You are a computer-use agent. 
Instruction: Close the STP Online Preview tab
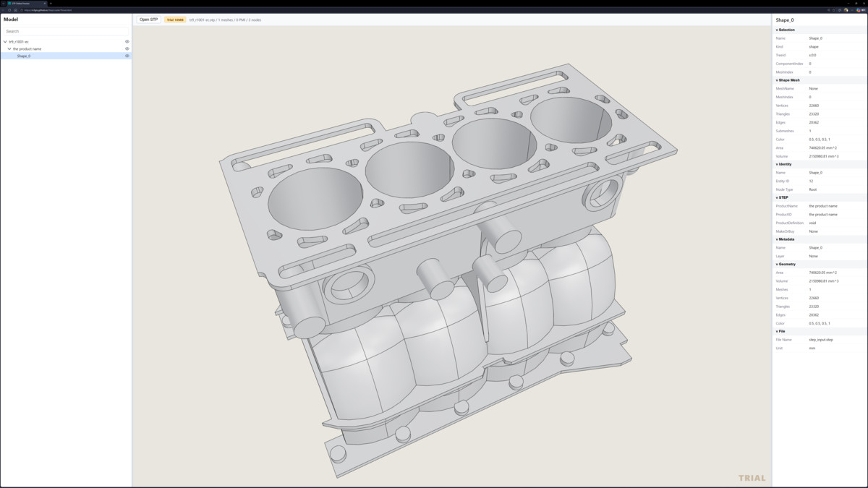[44, 3]
